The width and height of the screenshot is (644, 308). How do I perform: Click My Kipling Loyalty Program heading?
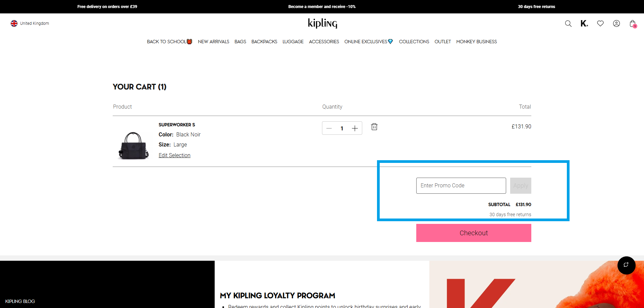pos(278,296)
